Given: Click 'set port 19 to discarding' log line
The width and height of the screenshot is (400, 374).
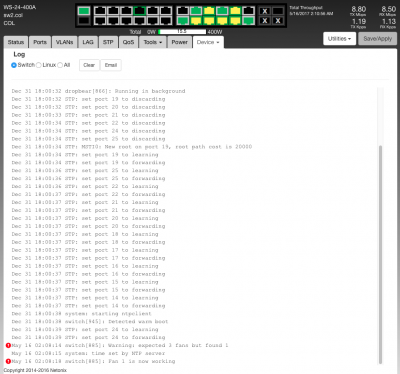Looking at the screenshot, I should coord(88,99).
